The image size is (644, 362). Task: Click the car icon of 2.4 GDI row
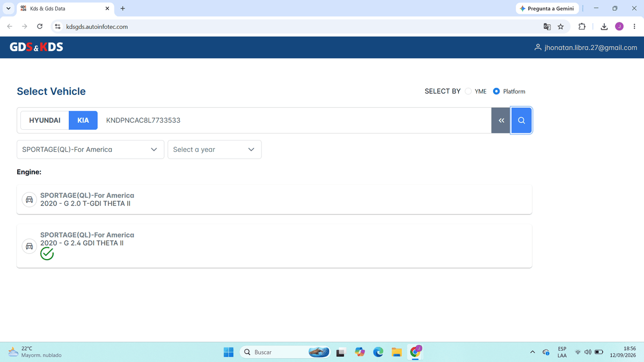pos(30,246)
